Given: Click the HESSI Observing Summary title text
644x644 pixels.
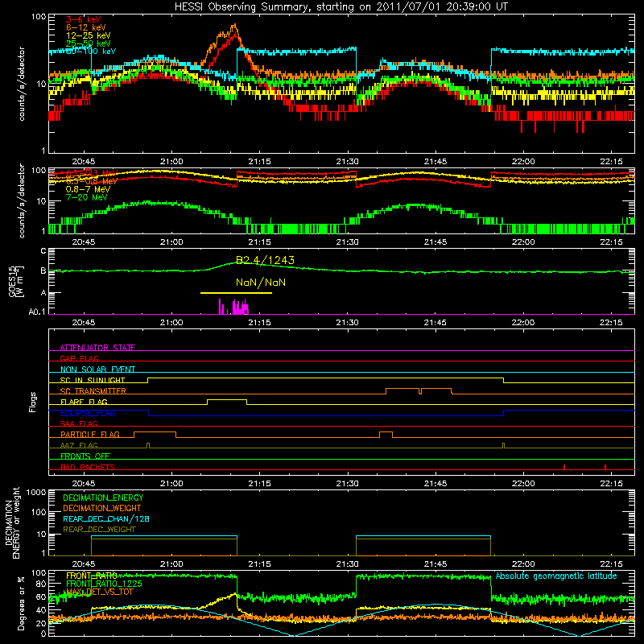Looking at the screenshot, I should click(x=341, y=6).
